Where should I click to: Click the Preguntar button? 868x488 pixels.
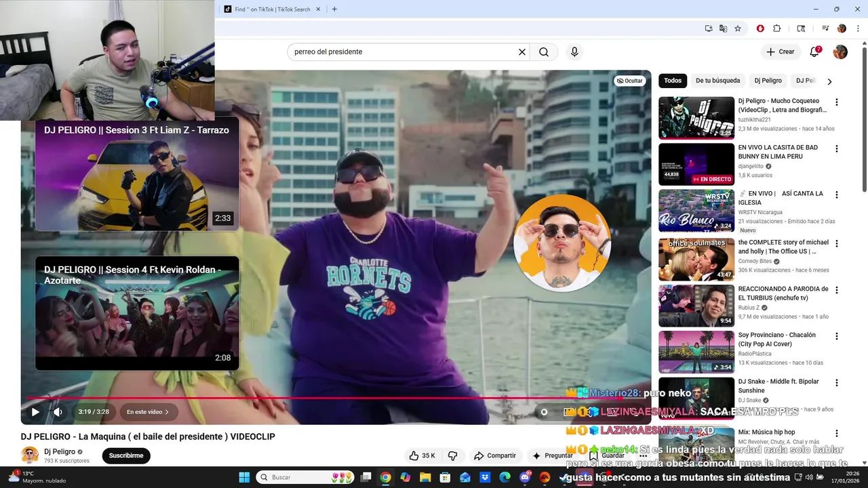point(553,455)
